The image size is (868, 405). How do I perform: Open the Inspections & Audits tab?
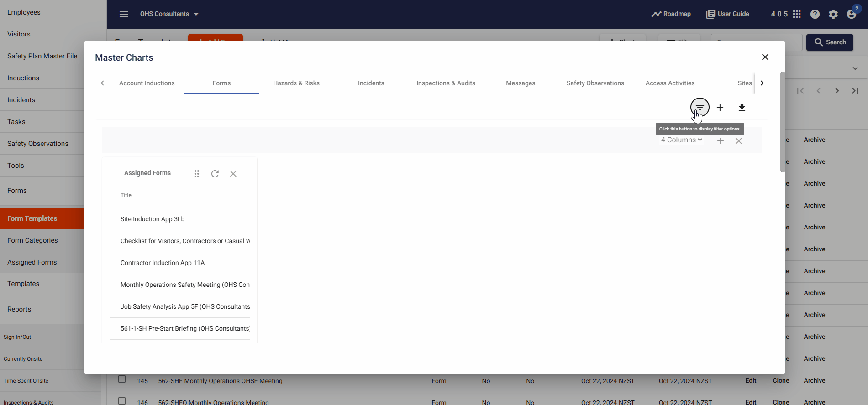coord(446,83)
